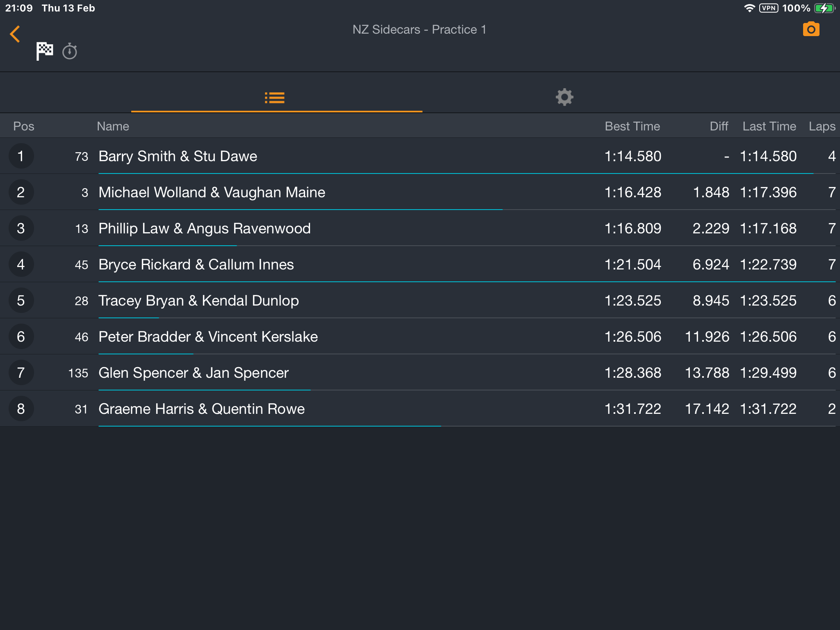The width and height of the screenshot is (840, 630).
Task: Tap best time 1:21.504
Action: point(633,265)
